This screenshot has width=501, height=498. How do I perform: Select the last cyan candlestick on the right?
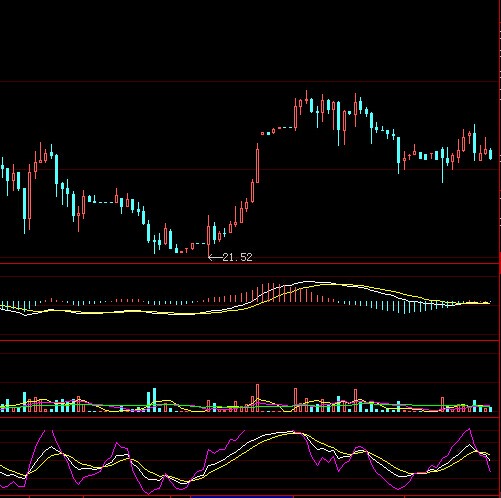coord(491,154)
